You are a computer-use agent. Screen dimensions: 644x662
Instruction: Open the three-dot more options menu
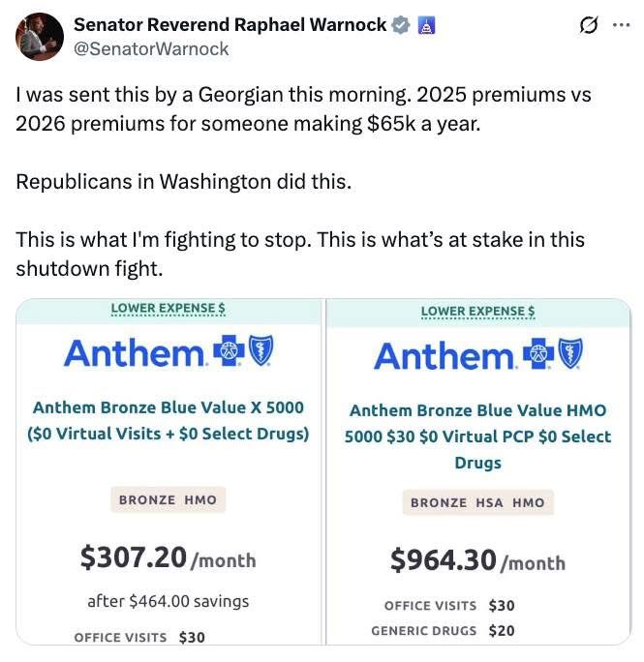[x=622, y=25]
